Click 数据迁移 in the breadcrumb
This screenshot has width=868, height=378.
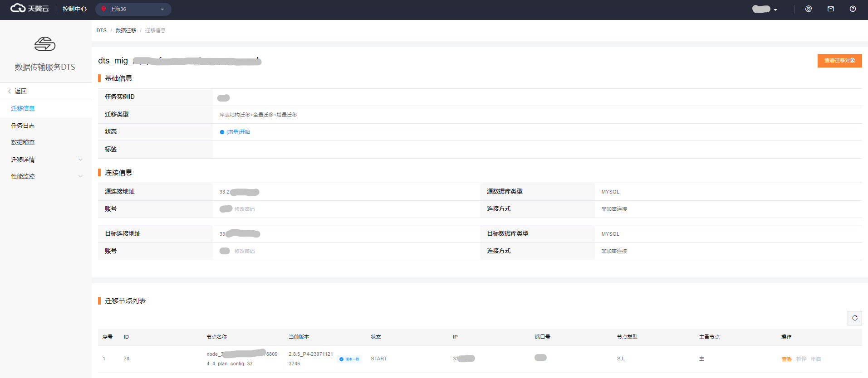pyautogui.click(x=126, y=30)
